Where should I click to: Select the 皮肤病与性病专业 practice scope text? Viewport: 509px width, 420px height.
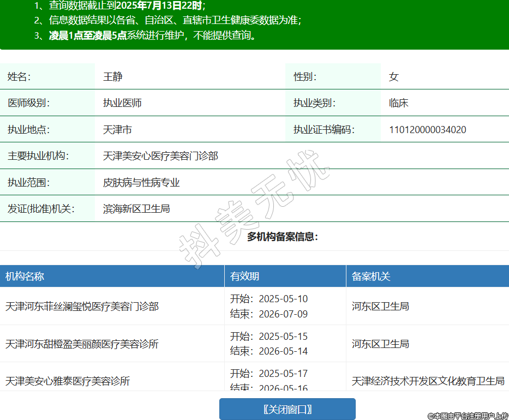click(x=141, y=183)
